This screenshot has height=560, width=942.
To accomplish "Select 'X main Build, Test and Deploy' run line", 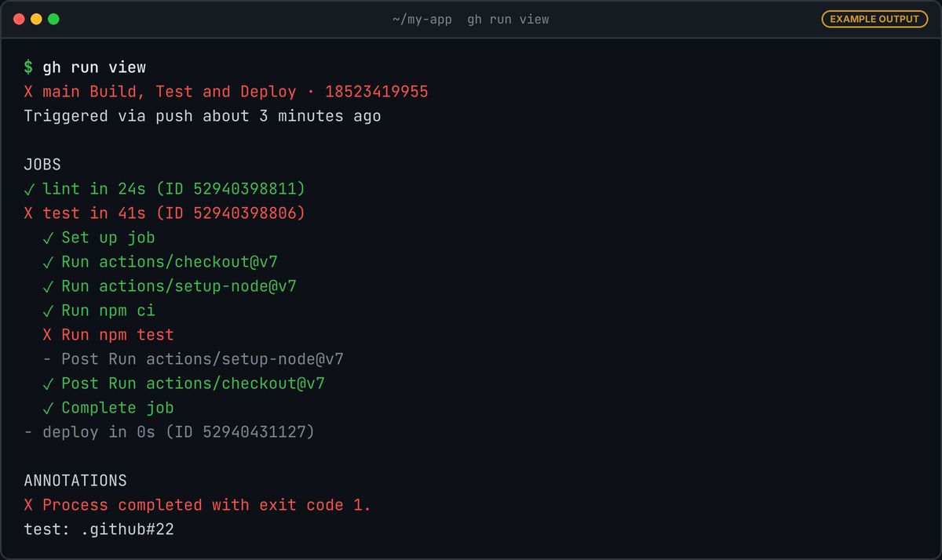I will pyautogui.click(x=226, y=92).
